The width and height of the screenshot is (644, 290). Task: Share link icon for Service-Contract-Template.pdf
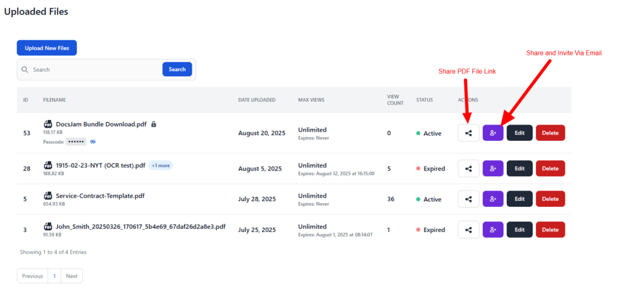coord(469,199)
